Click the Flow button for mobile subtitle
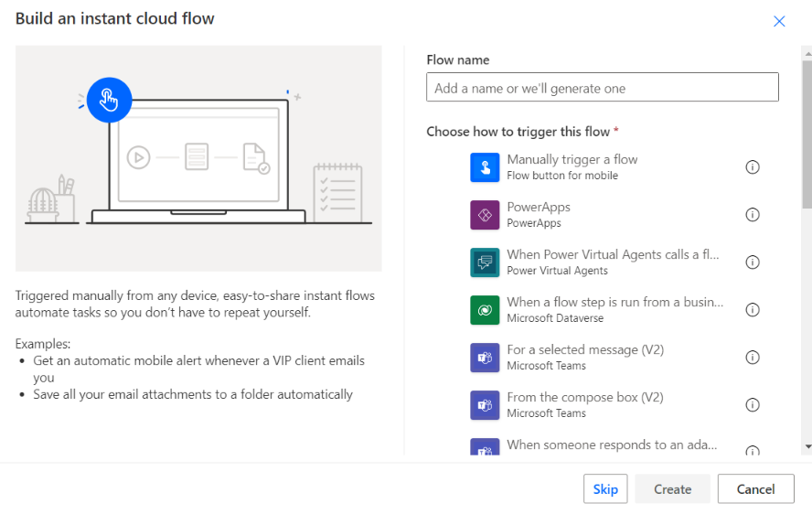Screen dimensions: 812x514 click(562, 176)
